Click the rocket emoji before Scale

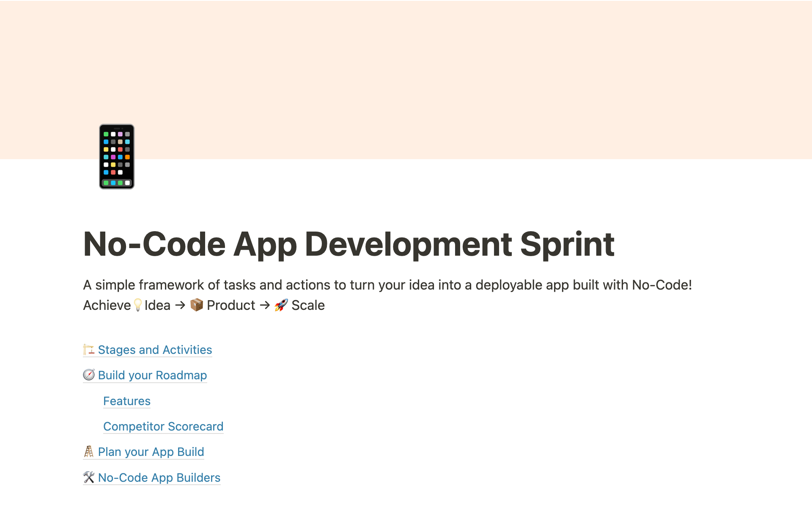[281, 305]
